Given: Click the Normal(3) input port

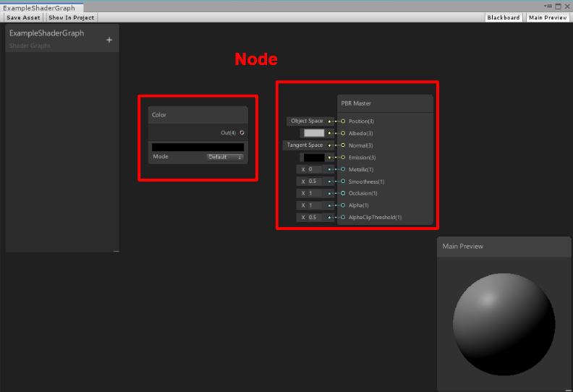Looking at the screenshot, I should [x=343, y=145].
